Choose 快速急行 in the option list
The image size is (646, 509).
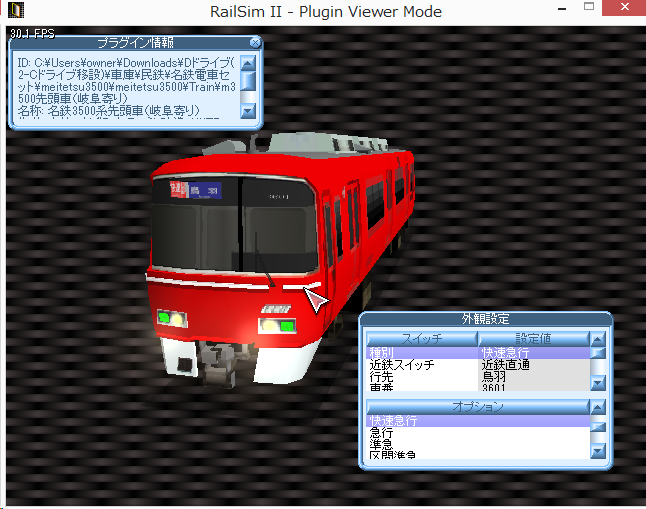pyautogui.click(x=478, y=421)
